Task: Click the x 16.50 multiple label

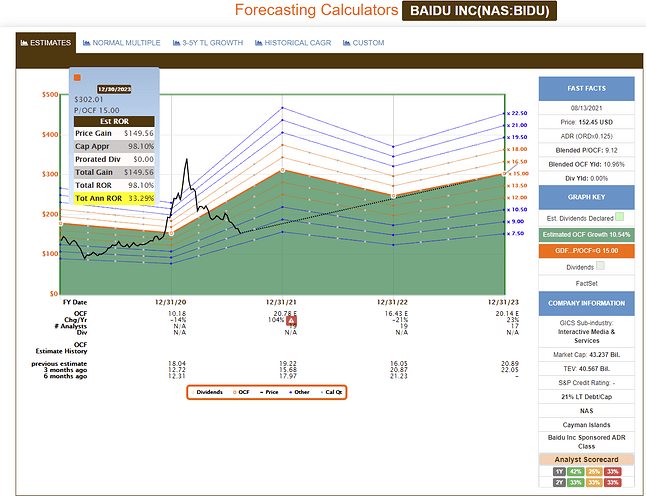Action: [x=517, y=162]
